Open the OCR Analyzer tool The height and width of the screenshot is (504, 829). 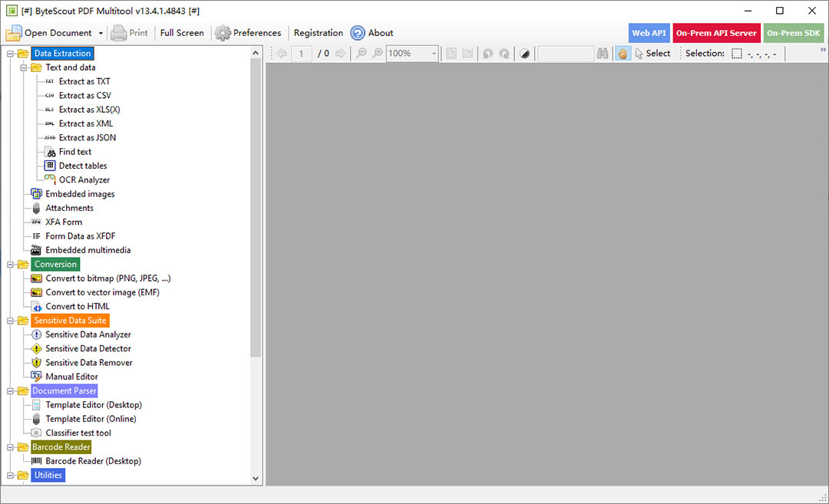coord(84,180)
